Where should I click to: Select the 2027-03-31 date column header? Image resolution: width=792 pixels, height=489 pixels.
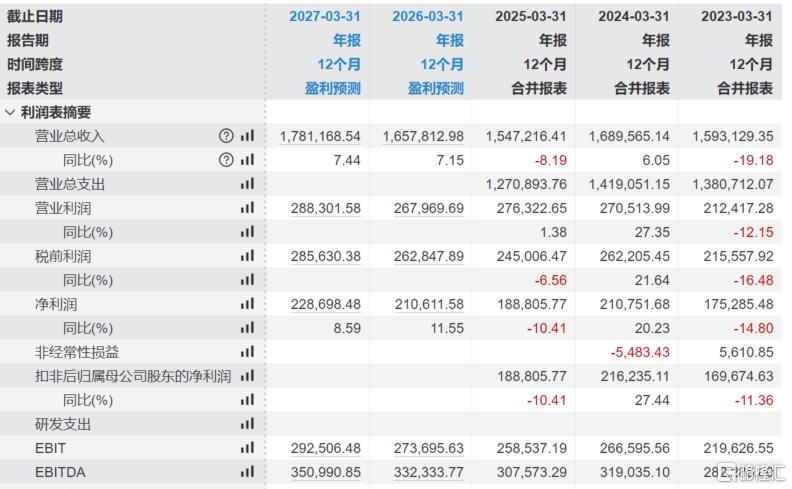(325, 16)
